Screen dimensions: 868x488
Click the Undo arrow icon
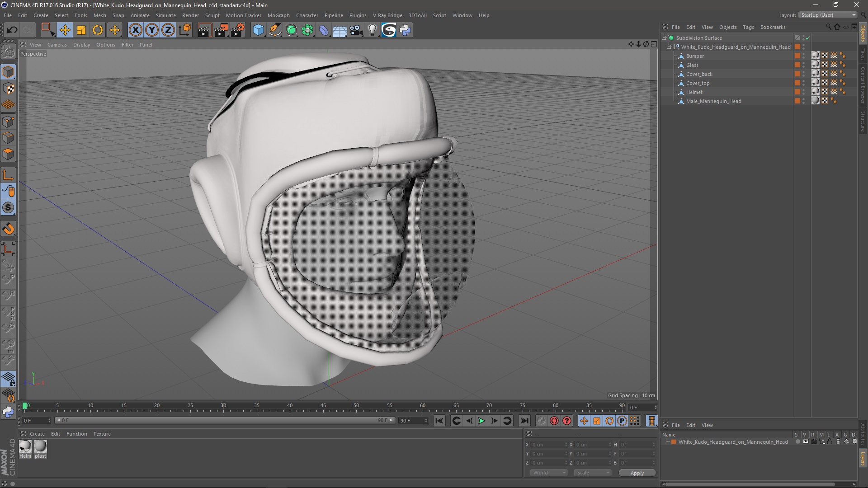tap(12, 30)
